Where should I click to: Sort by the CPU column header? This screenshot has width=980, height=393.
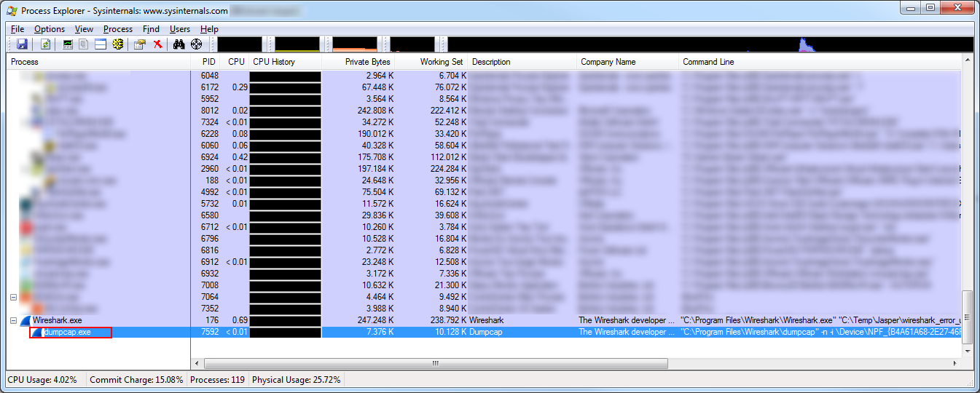point(235,62)
